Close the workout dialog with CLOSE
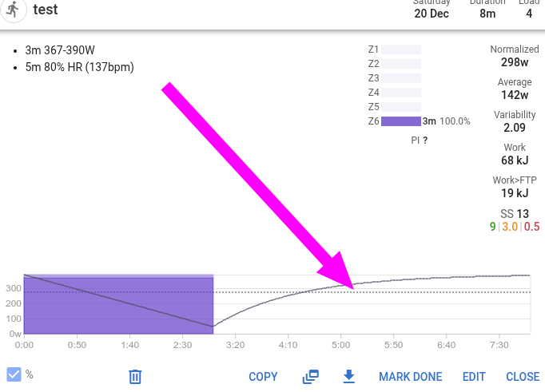The height and width of the screenshot is (392, 545). [523, 377]
